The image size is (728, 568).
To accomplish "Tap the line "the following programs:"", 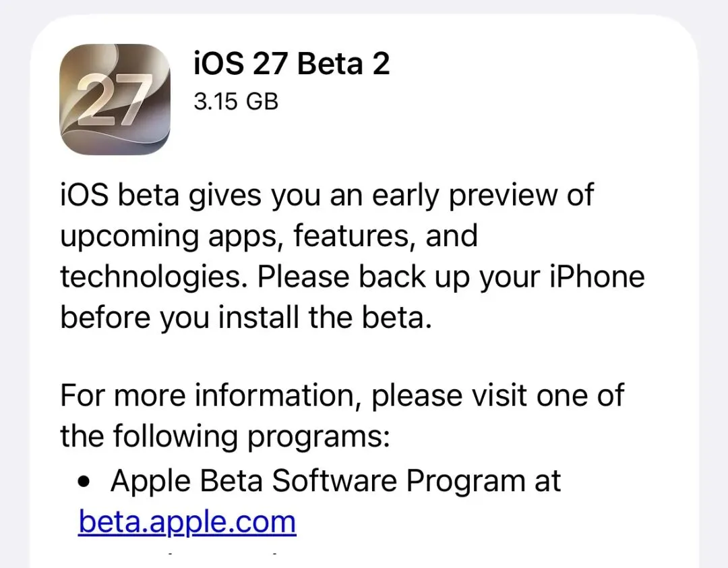I will point(225,436).
